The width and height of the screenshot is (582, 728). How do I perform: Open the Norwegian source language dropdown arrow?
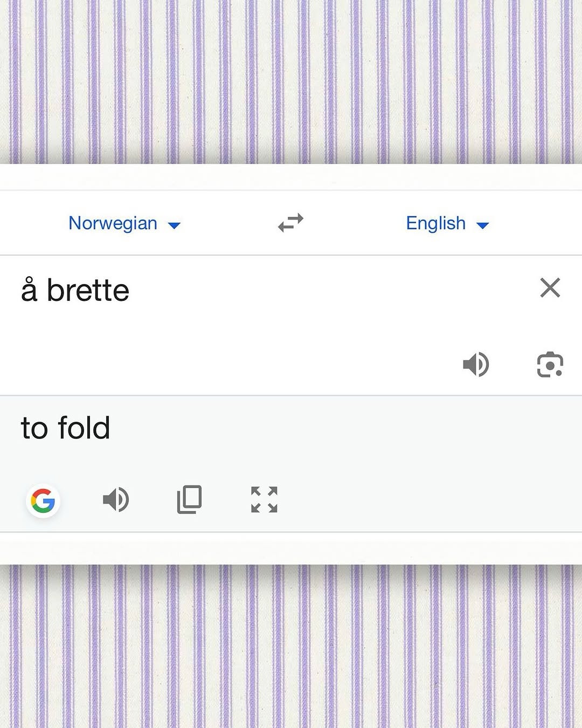point(174,225)
